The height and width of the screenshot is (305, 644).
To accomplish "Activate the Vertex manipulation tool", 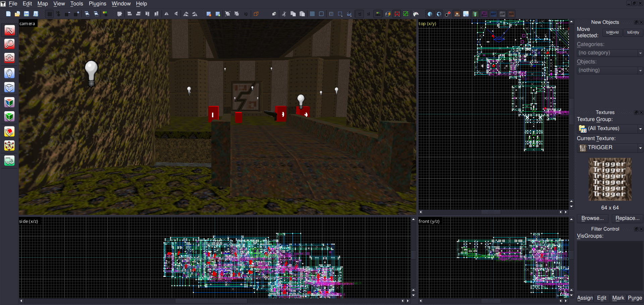I will tap(9, 146).
